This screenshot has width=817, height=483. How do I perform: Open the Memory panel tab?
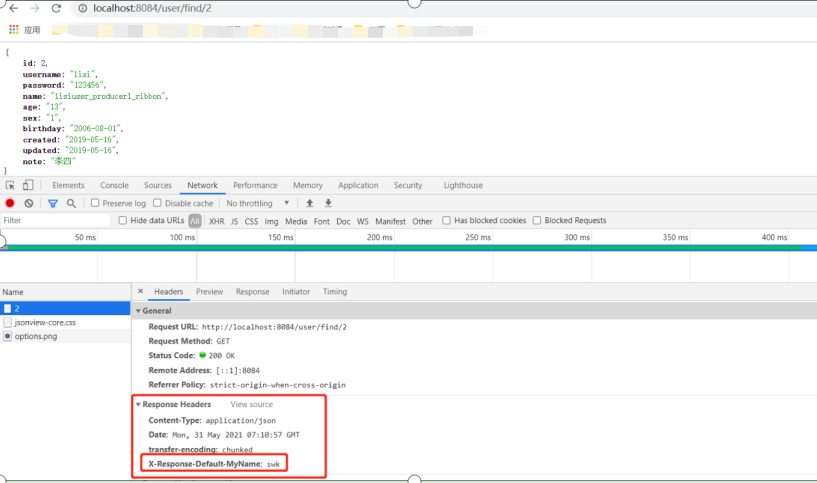(x=308, y=185)
